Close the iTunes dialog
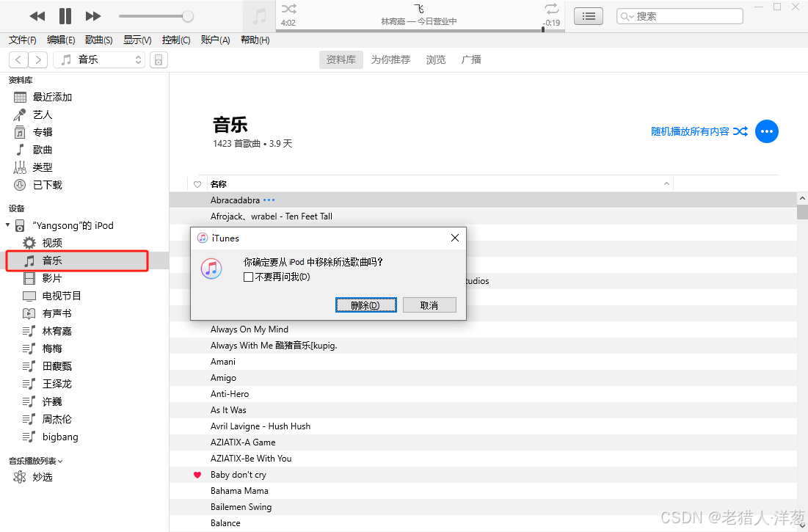Screen dimensions: 808x532 point(454,238)
